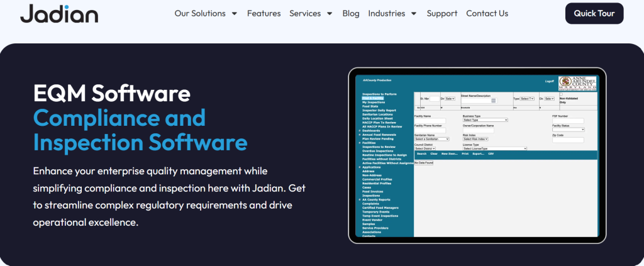
Task: Click the St. Nbr input field
Action: coord(435,99)
